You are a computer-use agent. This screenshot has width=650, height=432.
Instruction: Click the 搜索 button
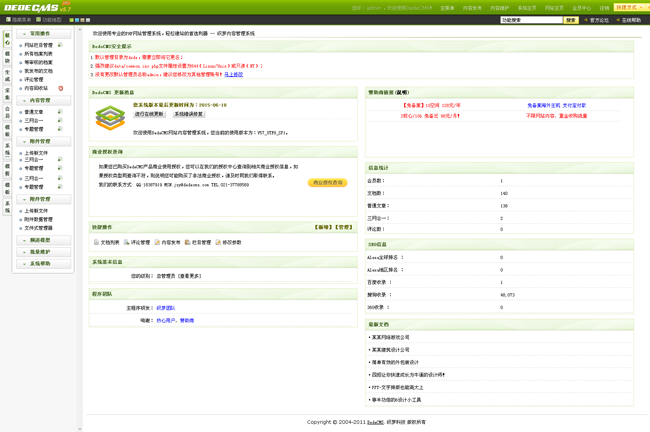571,20
